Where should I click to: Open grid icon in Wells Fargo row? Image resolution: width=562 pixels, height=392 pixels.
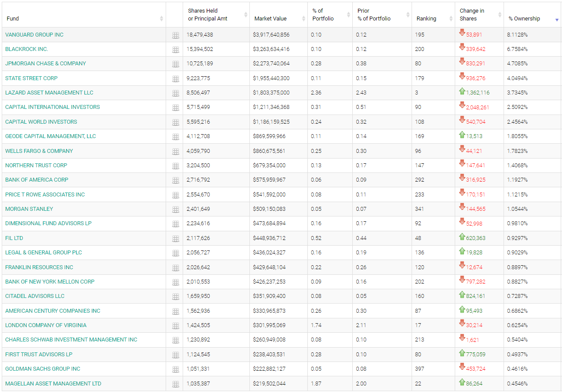tap(176, 152)
